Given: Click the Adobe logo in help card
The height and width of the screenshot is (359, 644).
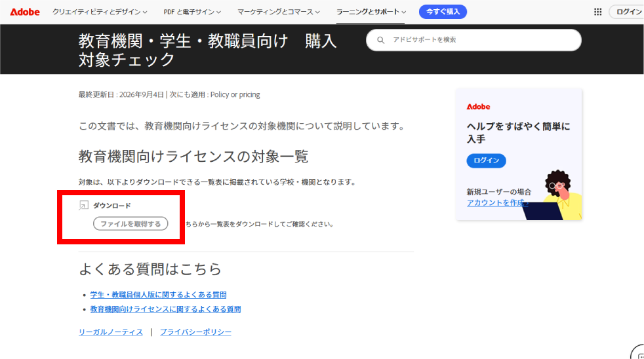Looking at the screenshot, I should tap(478, 107).
